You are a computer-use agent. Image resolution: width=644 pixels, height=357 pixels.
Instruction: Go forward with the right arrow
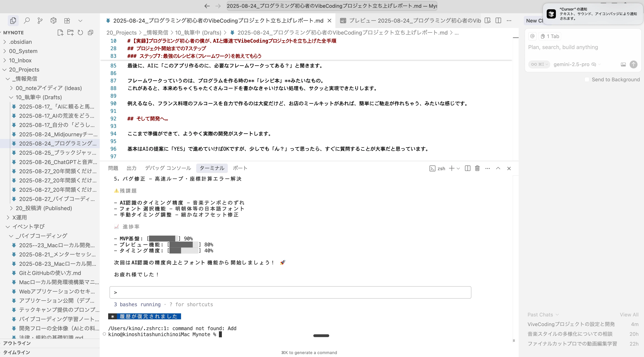click(218, 6)
